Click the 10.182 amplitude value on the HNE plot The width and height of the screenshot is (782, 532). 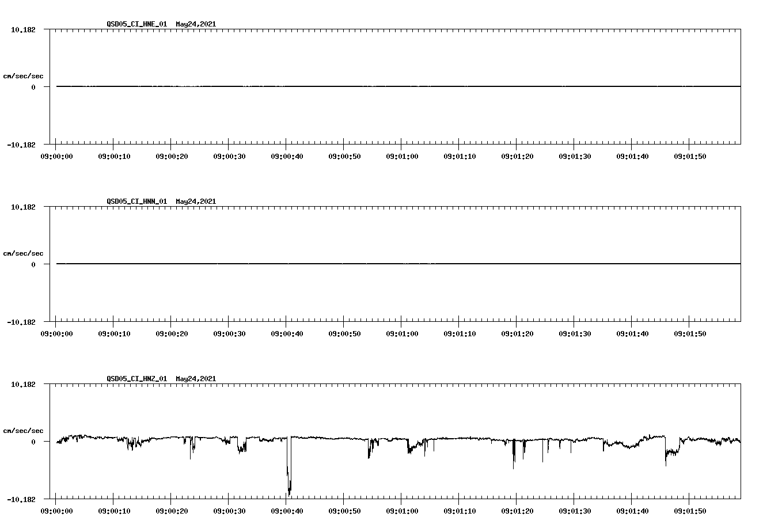click(23, 30)
